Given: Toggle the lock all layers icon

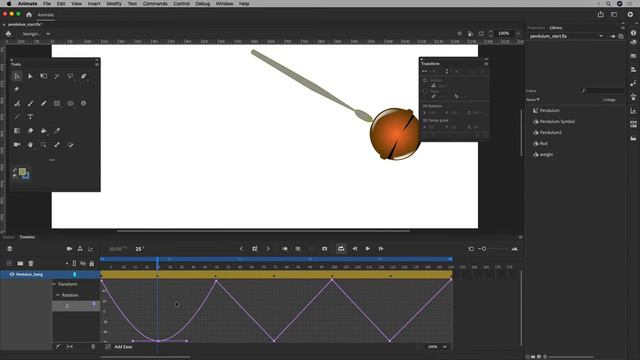Looking at the screenshot, I should [x=92, y=264].
